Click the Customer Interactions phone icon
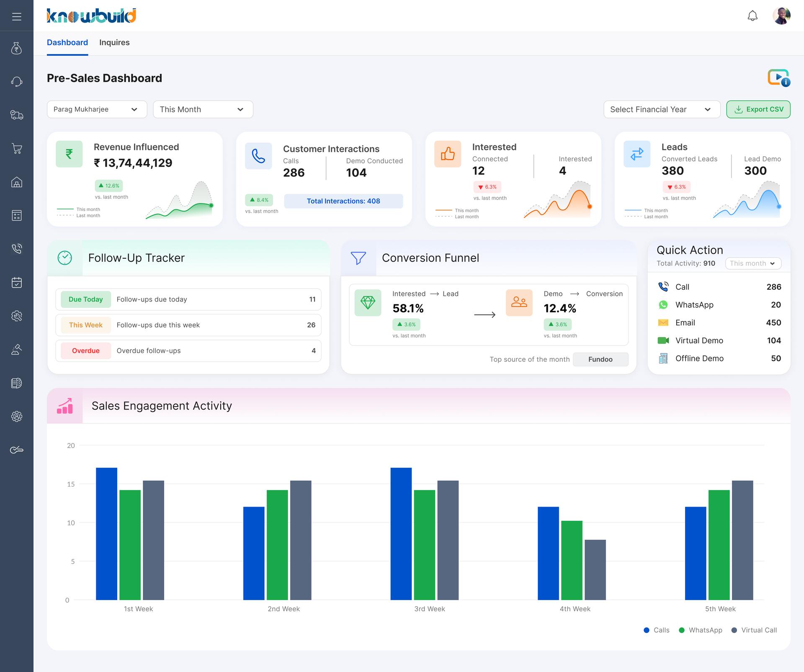Screen dimensions: 804x672 [x=258, y=156]
